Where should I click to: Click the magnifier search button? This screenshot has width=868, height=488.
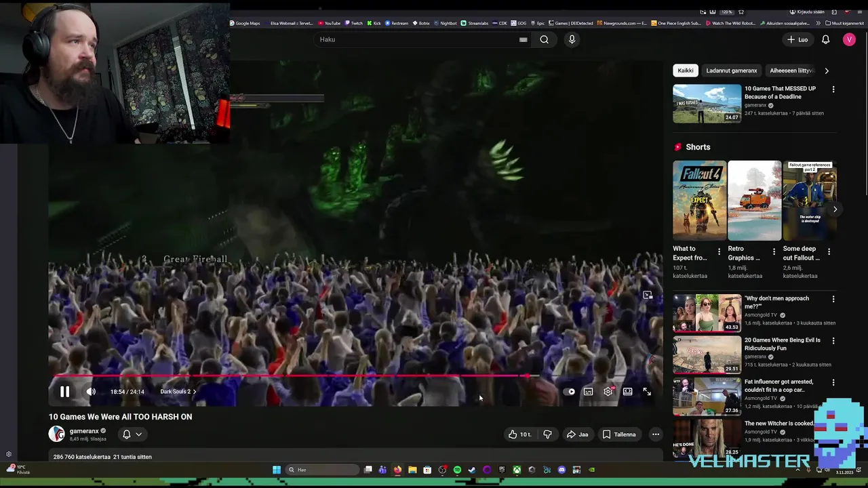coord(544,39)
